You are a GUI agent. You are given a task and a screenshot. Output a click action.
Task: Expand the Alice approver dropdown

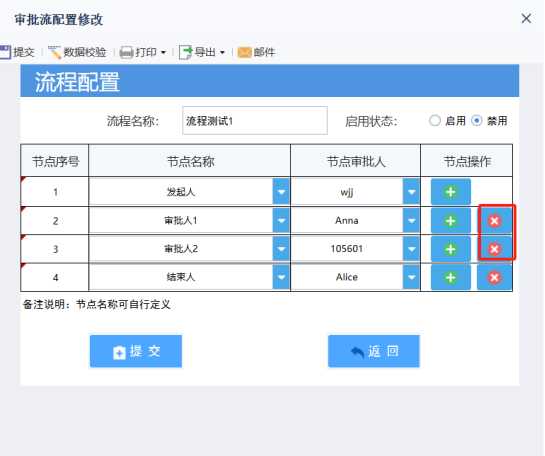click(x=411, y=277)
